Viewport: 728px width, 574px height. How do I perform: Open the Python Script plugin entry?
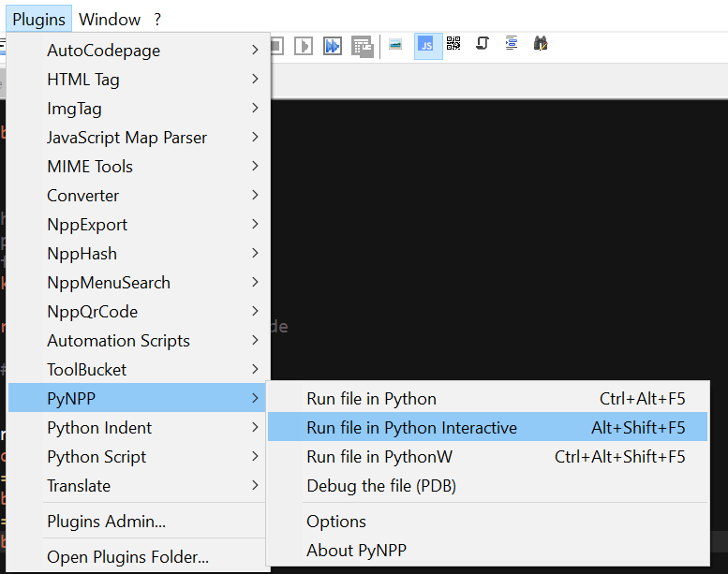point(137,457)
